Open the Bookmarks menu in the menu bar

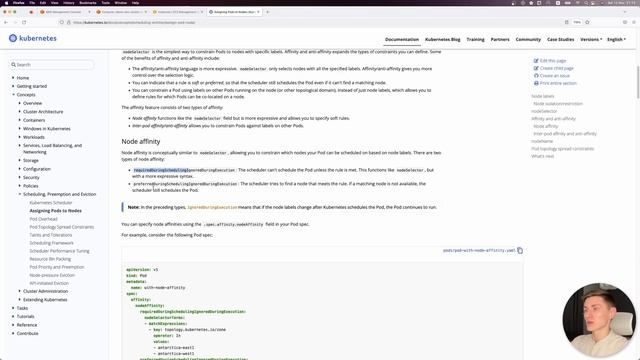(x=88, y=2)
